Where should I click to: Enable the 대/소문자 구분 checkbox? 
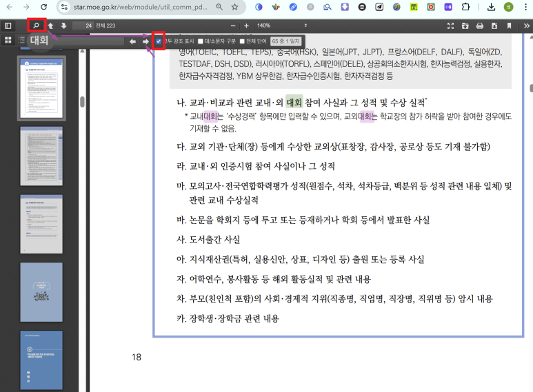click(x=201, y=41)
